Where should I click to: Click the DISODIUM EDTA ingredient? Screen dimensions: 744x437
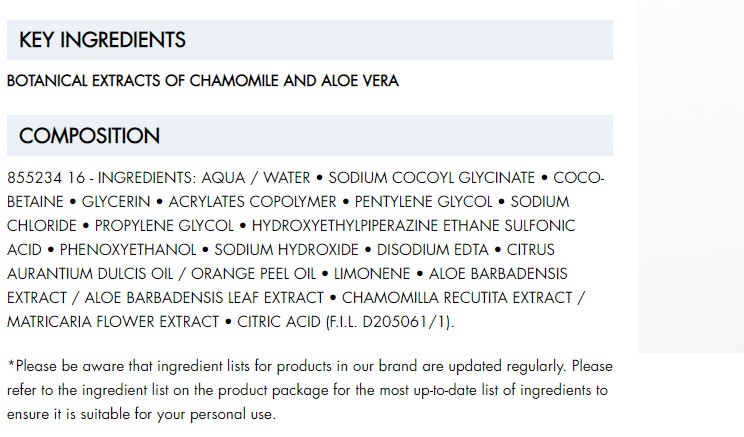coord(433,250)
